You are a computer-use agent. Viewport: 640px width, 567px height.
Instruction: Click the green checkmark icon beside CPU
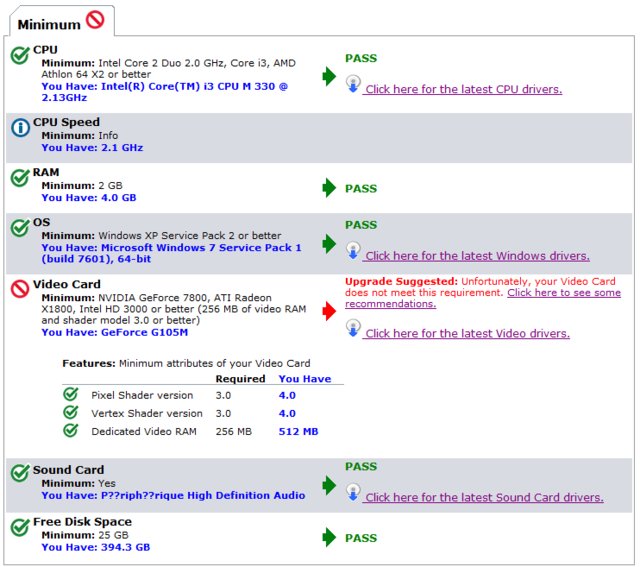point(19,53)
